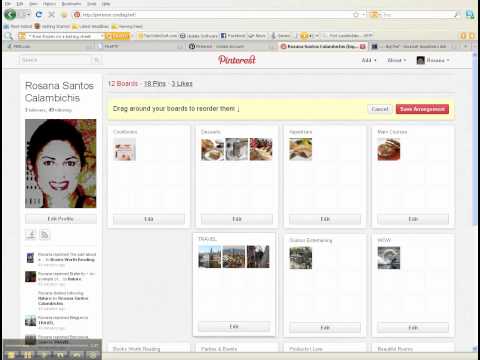Click the first yellow icon in bottom overlay bar
The width and height of the screenshot is (480, 360).
pos(11,355)
